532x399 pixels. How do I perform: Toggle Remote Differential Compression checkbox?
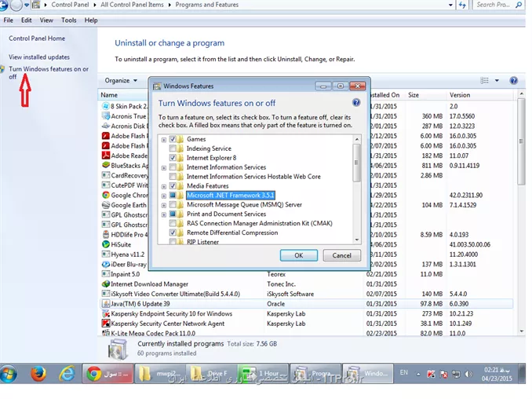[x=173, y=232]
